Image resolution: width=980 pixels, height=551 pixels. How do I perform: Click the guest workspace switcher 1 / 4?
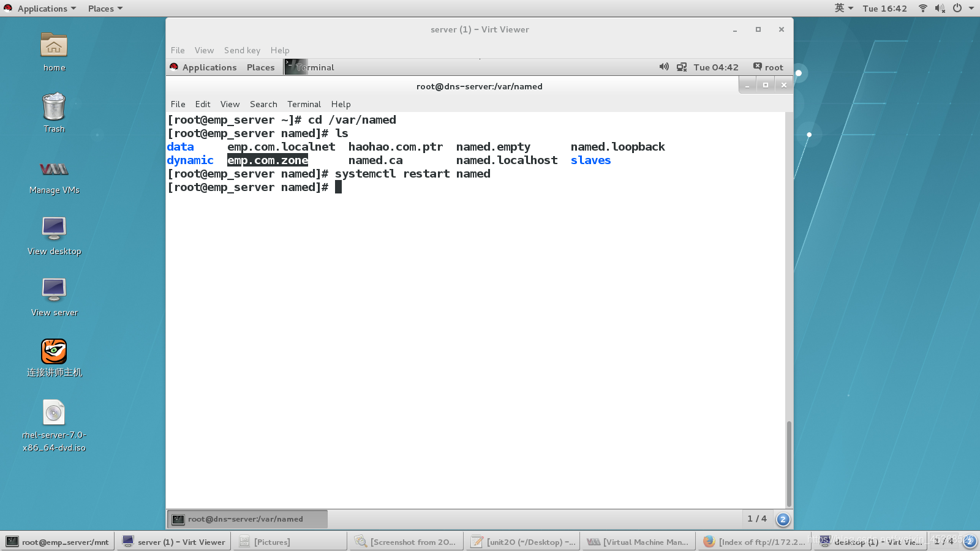[x=756, y=519]
